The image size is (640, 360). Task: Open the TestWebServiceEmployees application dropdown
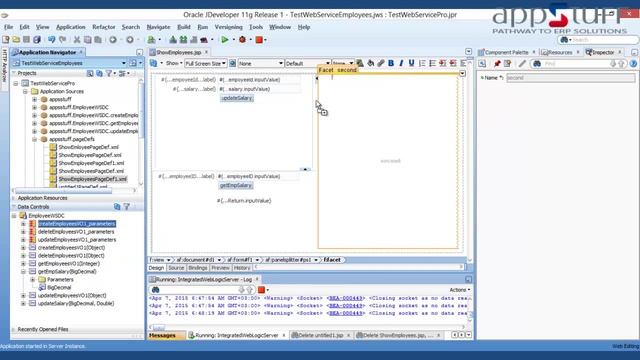[124, 63]
